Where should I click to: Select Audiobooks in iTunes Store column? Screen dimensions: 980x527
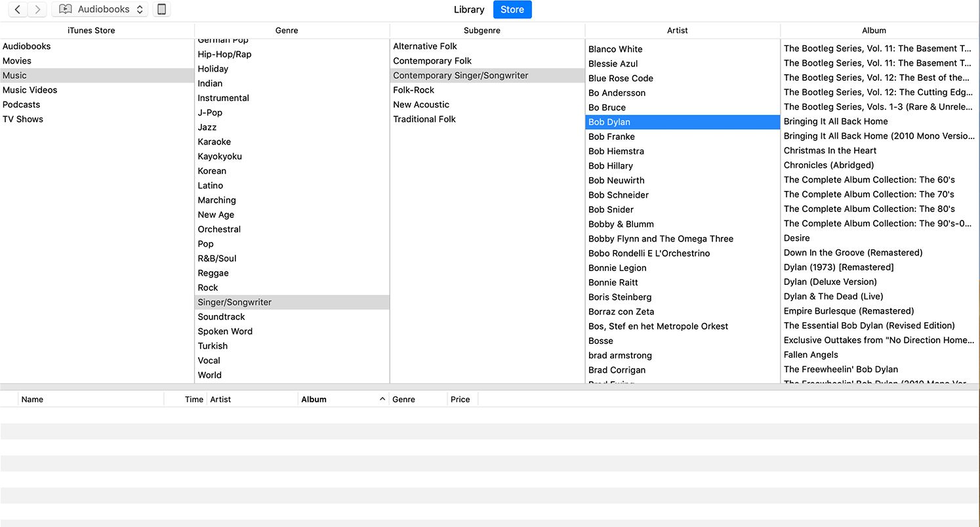click(97, 46)
